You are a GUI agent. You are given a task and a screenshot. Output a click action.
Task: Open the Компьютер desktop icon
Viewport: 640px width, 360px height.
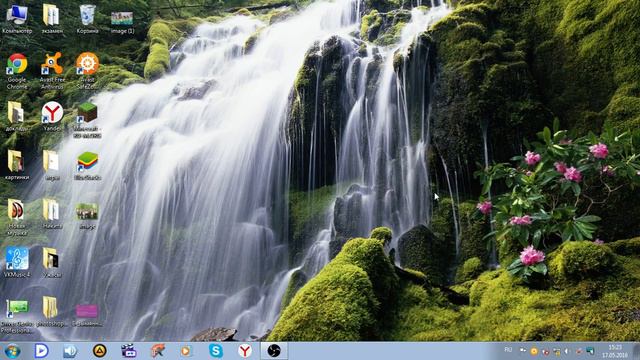coord(17,18)
